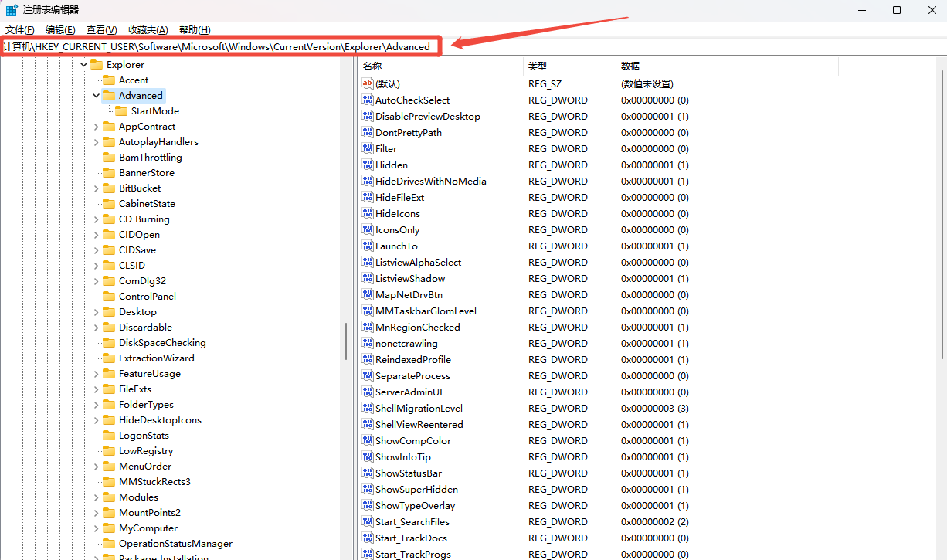
Task: Click the LaunchTo value icon
Action: point(368,246)
